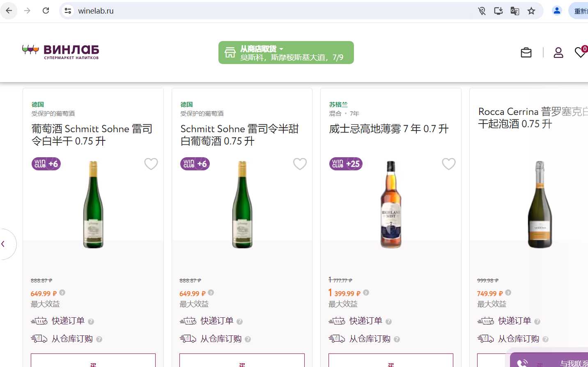Open the user account profile icon
Screen dimensions: 588x367
(x=558, y=53)
